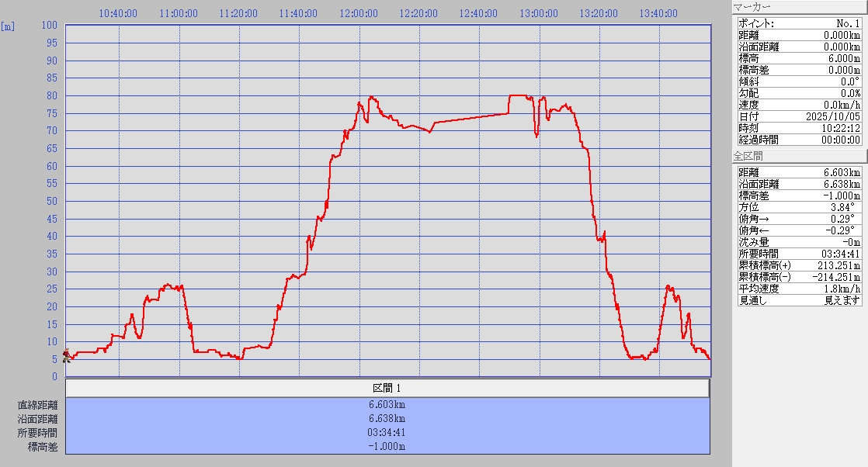The height and width of the screenshot is (467, 868).
Task: Click the 12:00:00 time axis label
Action: click(359, 14)
